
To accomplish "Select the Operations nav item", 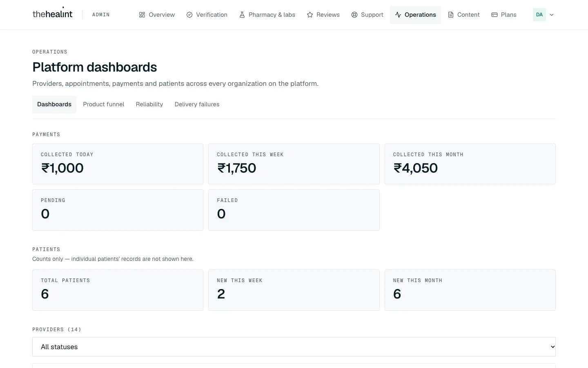I will point(415,15).
